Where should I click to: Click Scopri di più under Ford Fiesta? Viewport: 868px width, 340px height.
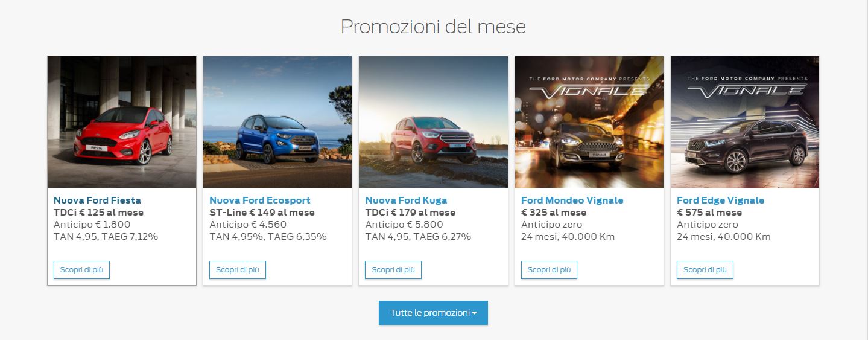81,270
